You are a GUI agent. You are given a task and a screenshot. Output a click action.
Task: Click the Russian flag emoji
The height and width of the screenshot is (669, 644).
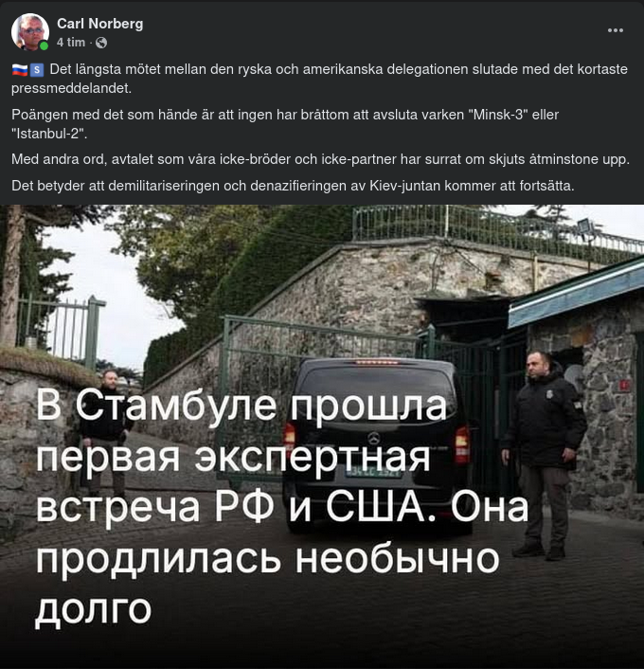coord(20,69)
